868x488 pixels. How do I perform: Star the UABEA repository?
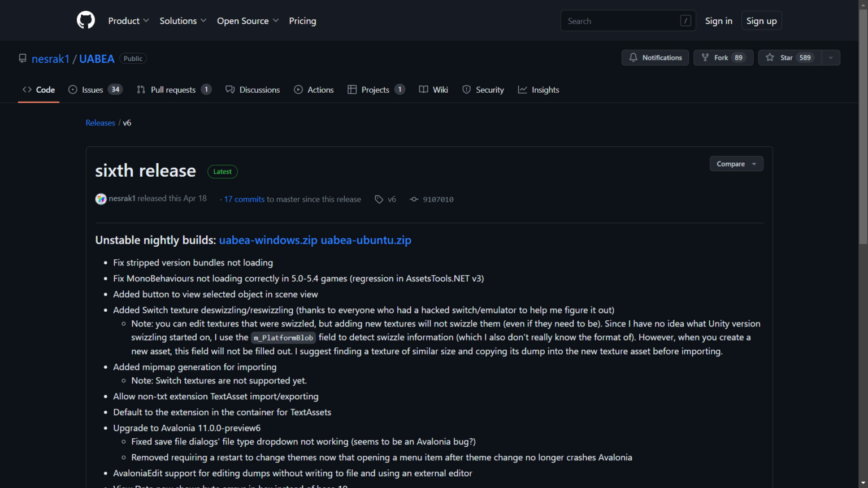789,58
